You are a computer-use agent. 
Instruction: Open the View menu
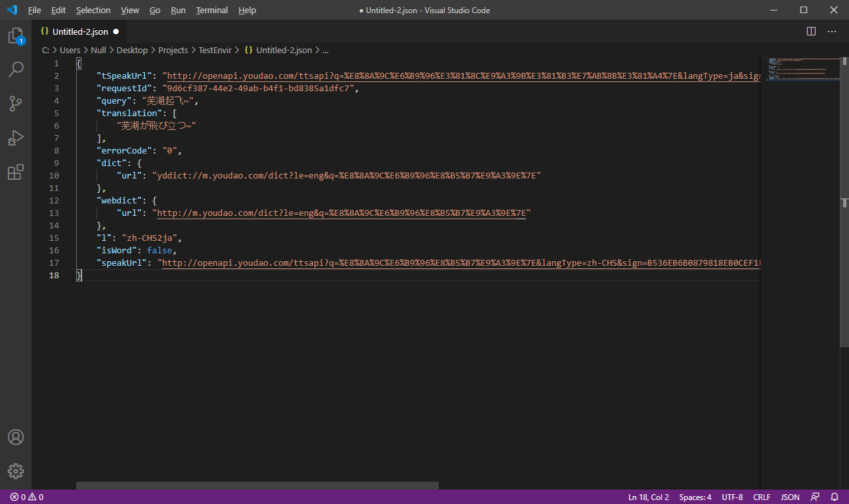click(x=130, y=10)
